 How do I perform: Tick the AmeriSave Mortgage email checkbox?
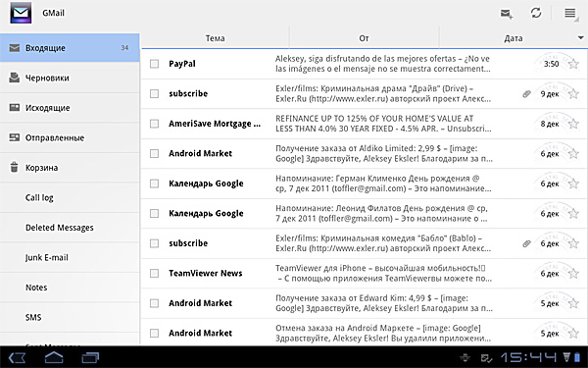pyautogui.click(x=154, y=124)
